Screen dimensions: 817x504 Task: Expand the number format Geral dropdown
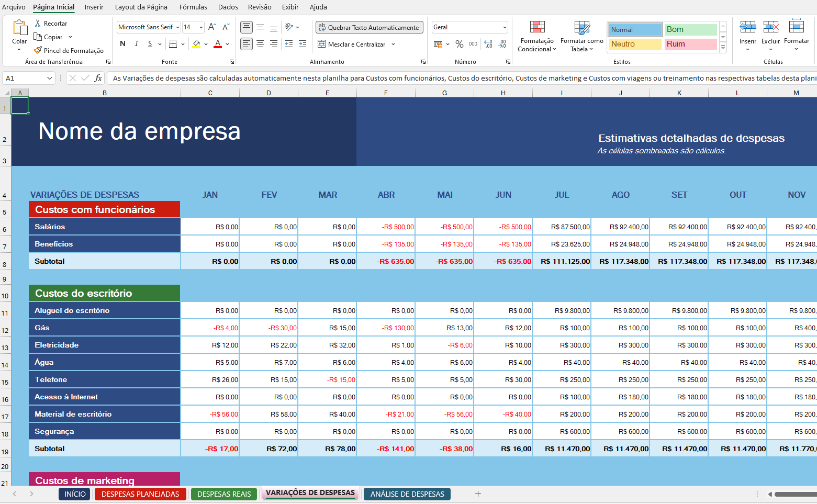tap(505, 27)
